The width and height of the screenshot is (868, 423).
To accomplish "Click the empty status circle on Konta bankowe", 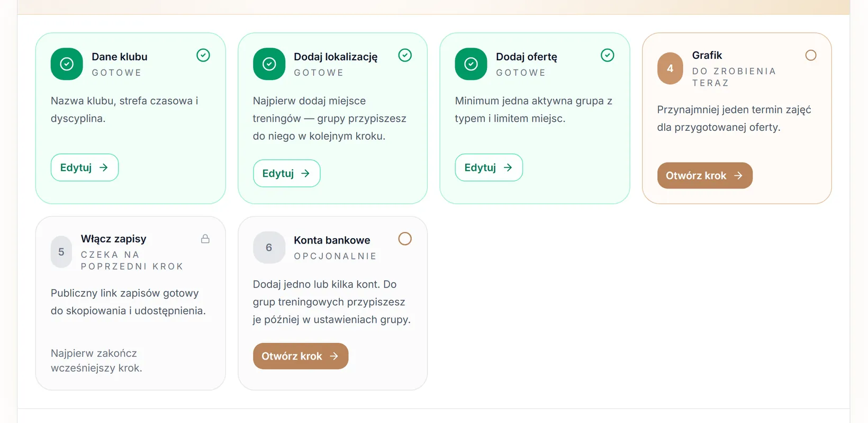I will (x=405, y=239).
